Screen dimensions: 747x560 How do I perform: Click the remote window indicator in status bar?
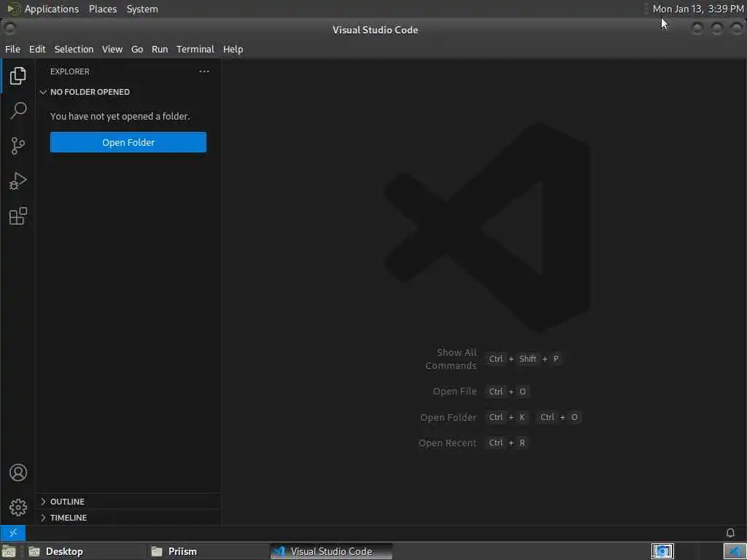click(x=13, y=532)
